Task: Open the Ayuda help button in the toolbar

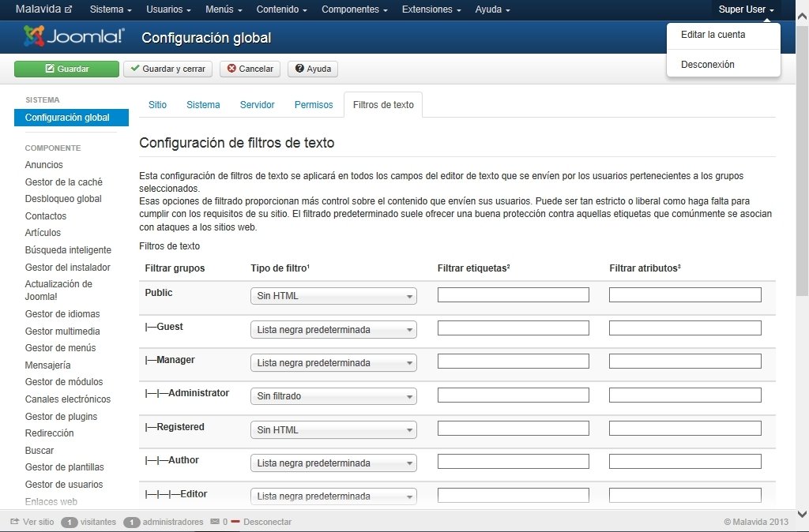Action: [313, 69]
